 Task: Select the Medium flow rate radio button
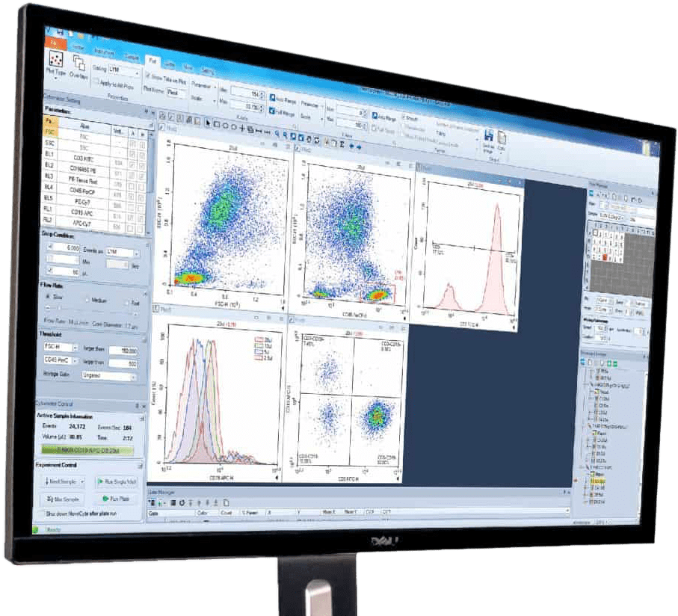click(x=87, y=299)
